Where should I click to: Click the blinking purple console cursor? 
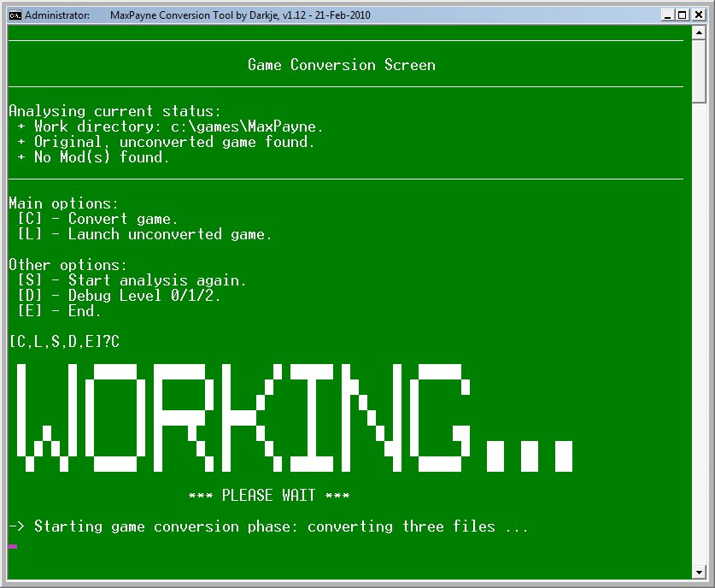point(13,546)
